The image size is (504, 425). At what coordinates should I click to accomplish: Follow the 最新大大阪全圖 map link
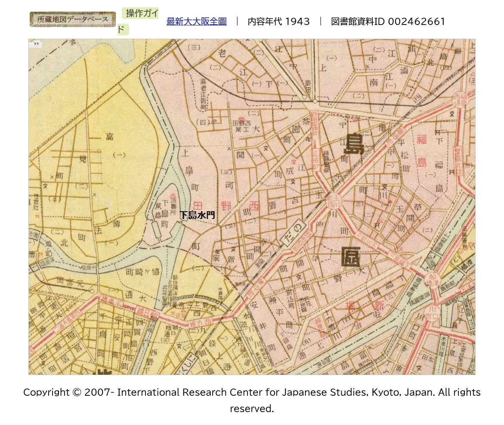[196, 22]
